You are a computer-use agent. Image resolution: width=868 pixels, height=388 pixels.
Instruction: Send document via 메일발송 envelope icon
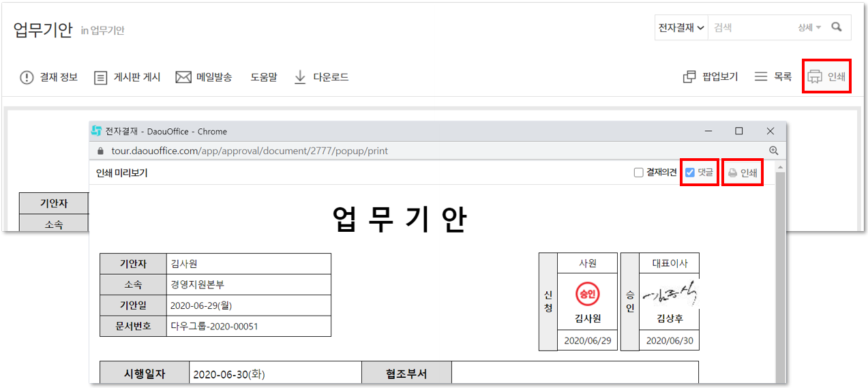(x=183, y=78)
